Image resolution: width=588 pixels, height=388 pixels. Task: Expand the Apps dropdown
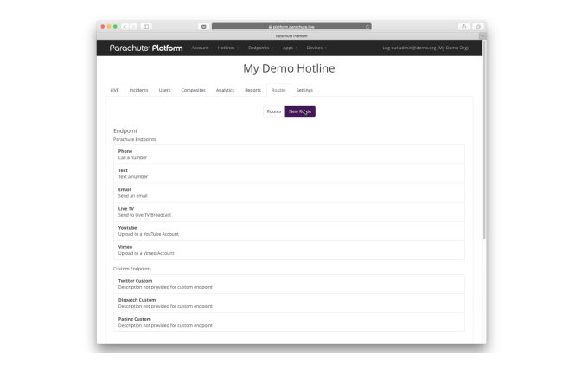click(x=290, y=48)
